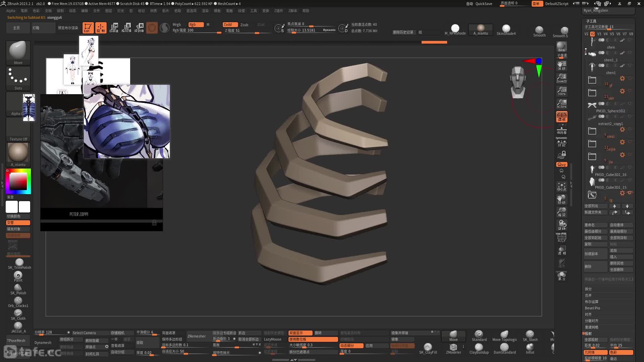Select the ClayBuildup brush
The width and height of the screenshot is (644, 362).
click(479, 349)
